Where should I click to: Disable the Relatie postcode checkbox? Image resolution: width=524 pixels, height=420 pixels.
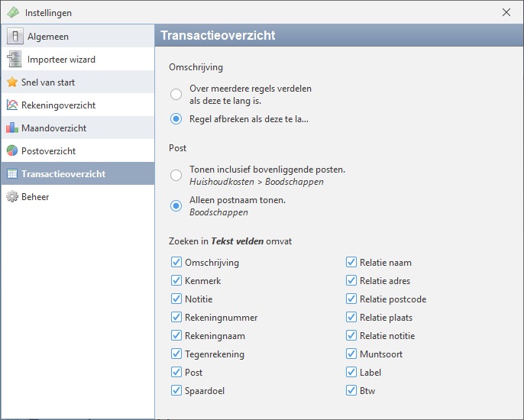click(351, 299)
